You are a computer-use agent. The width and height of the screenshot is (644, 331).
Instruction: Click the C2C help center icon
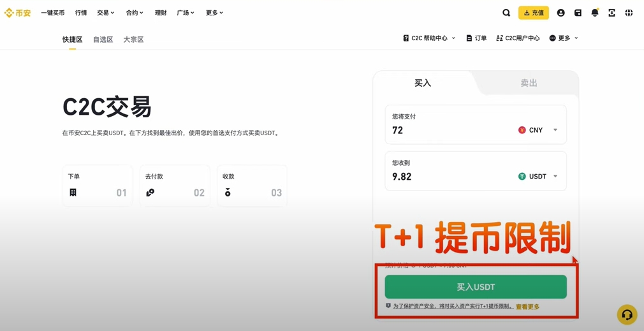click(406, 38)
